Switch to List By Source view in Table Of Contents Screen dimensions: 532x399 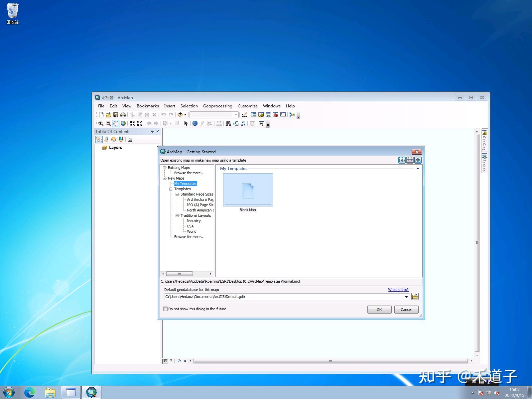106,139
